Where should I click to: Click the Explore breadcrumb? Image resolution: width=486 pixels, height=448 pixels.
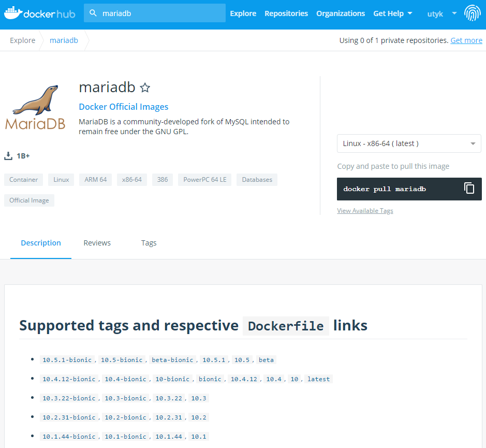tap(23, 40)
